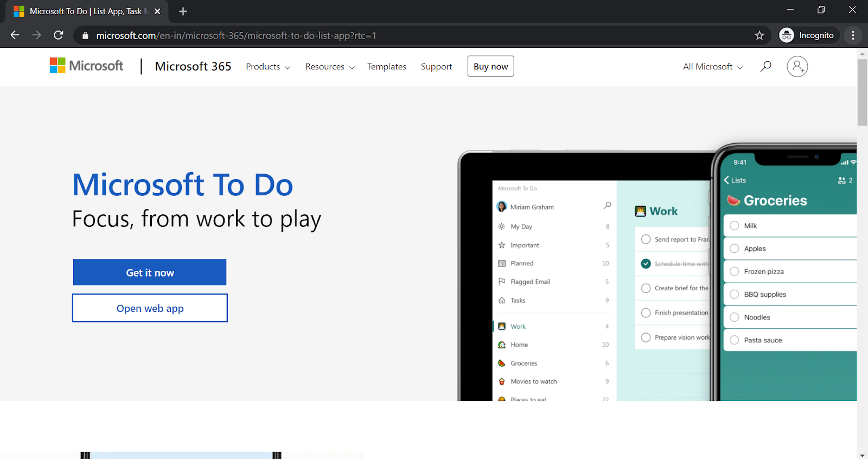Viewport: 868px width, 459px height.
Task: Reload the current page
Action: 59,35
